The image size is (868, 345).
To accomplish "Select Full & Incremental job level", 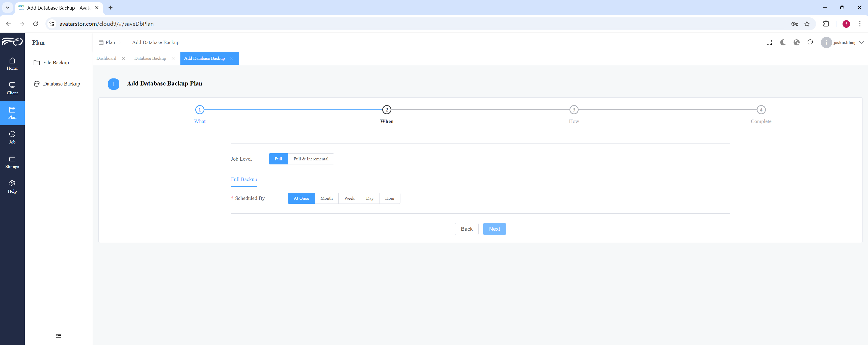I will click(311, 159).
